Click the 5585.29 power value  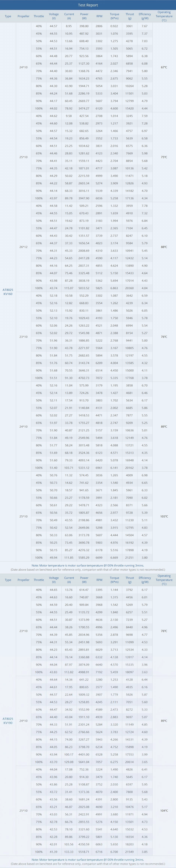[84, 558]
